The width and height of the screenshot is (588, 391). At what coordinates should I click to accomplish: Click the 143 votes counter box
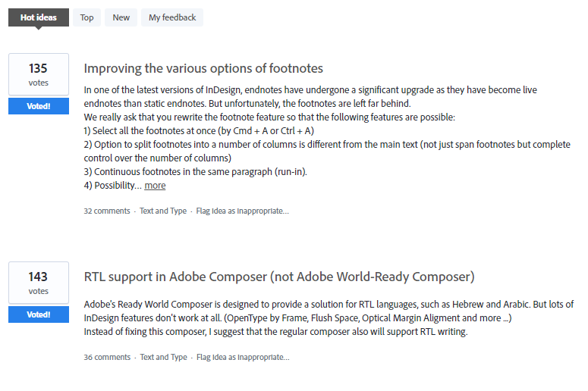pyautogui.click(x=39, y=283)
